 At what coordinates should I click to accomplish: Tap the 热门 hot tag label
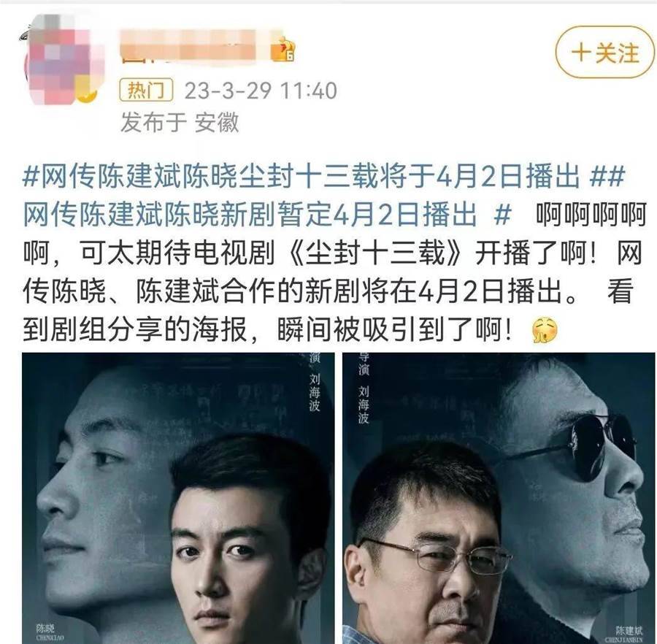tap(146, 90)
